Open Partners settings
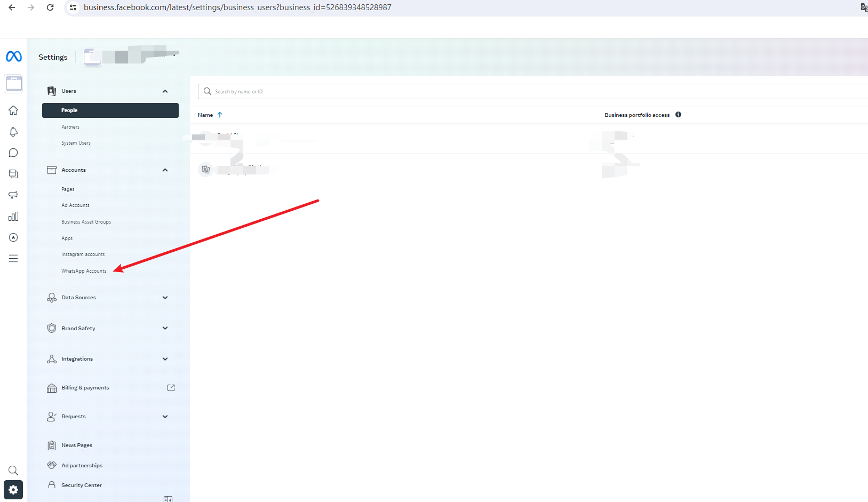The width and height of the screenshot is (868, 502). 70,127
